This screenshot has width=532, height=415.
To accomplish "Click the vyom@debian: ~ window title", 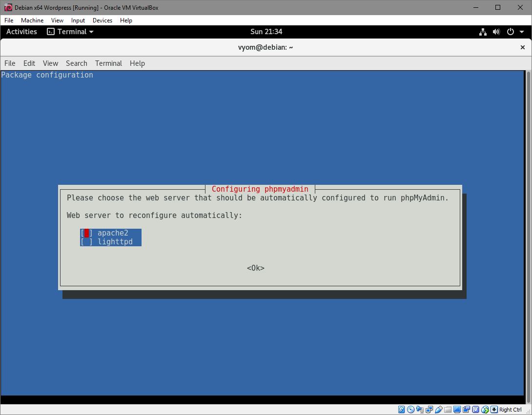I will [266, 47].
